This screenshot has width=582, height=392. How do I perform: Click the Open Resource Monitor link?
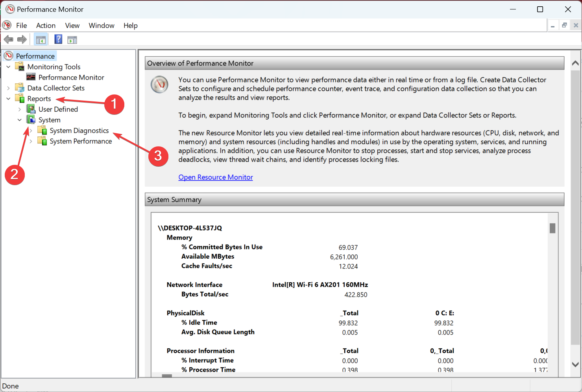coord(216,177)
